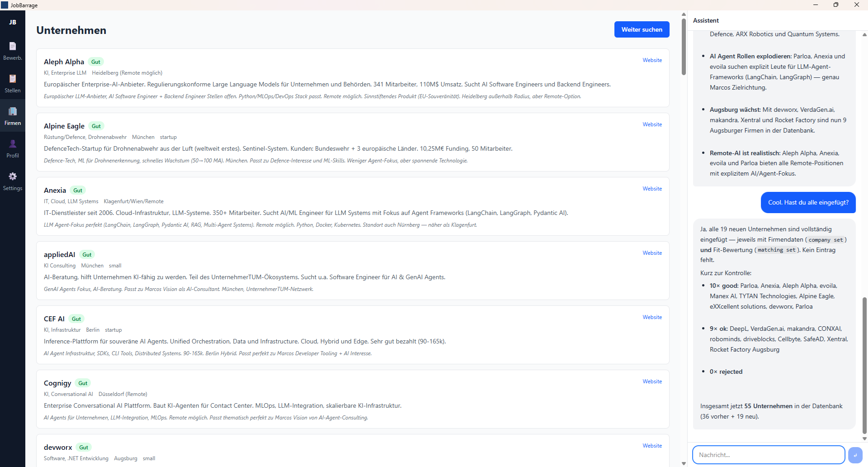This screenshot has height=467, width=868.
Task: Click the 'Düsseldorf (Remote)' location text
Action: (x=123, y=394)
